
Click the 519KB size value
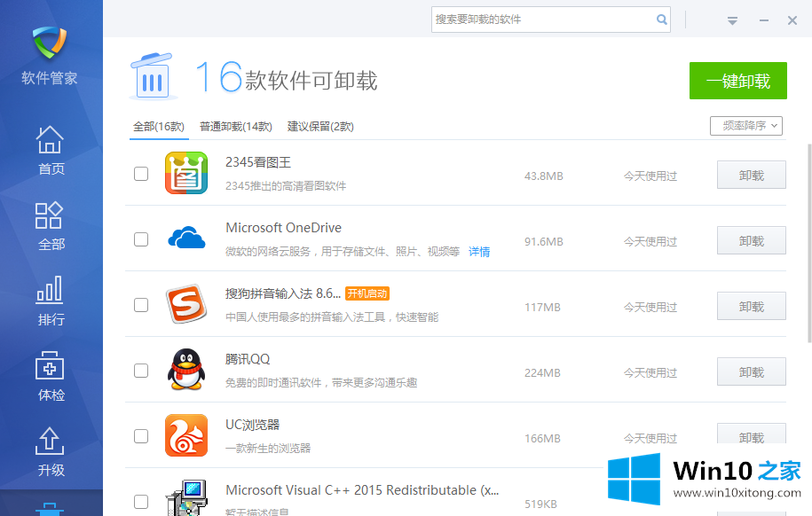540,504
